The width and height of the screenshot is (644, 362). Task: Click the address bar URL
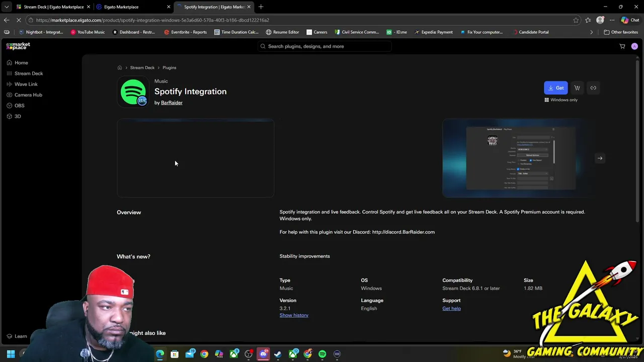click(152, 20)
